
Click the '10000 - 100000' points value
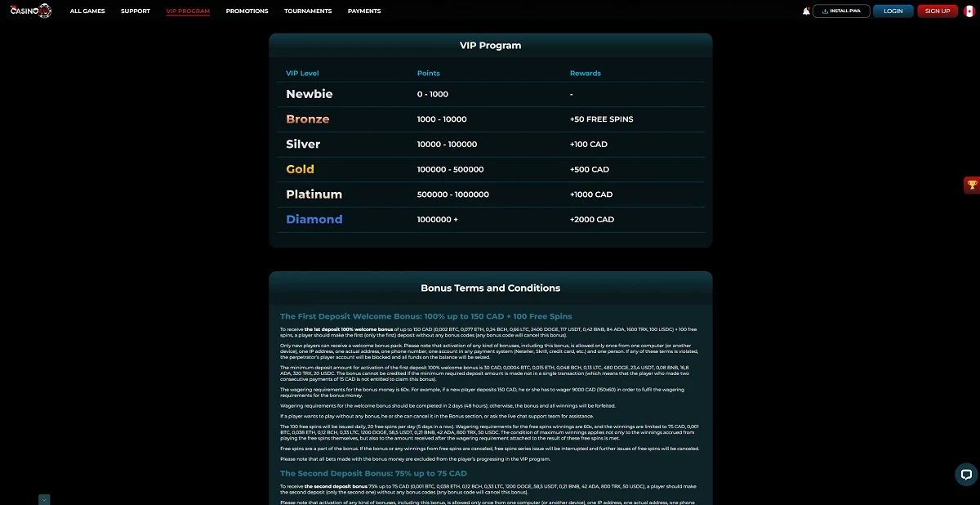pos(448,145)
